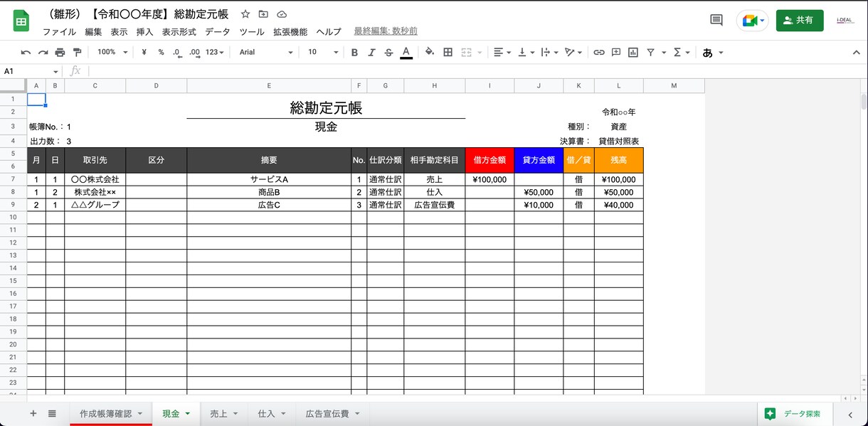The image size is (868, 426).
Task: Select the 広告宣伝費 cell in row 9
Action: pyautogui.click(x=435, y=205)
